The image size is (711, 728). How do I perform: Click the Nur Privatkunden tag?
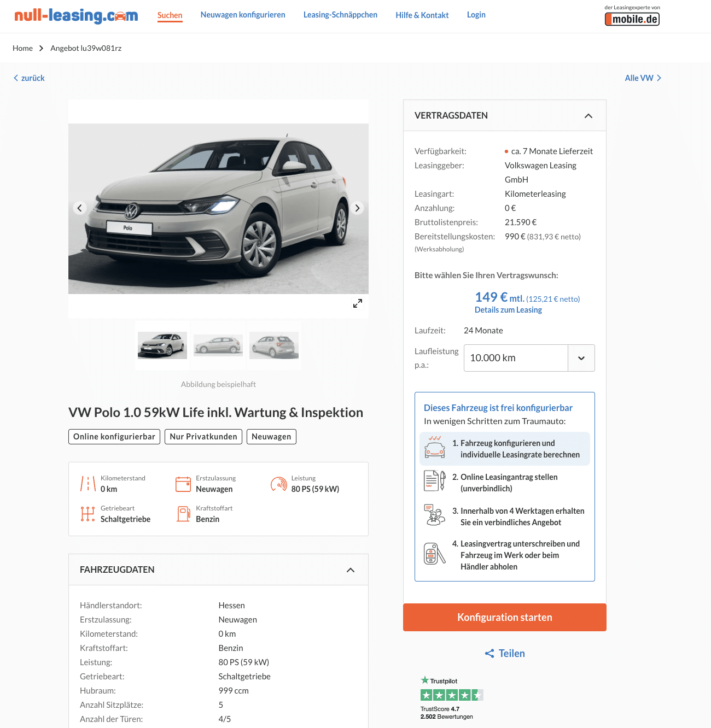click(203, 437)
